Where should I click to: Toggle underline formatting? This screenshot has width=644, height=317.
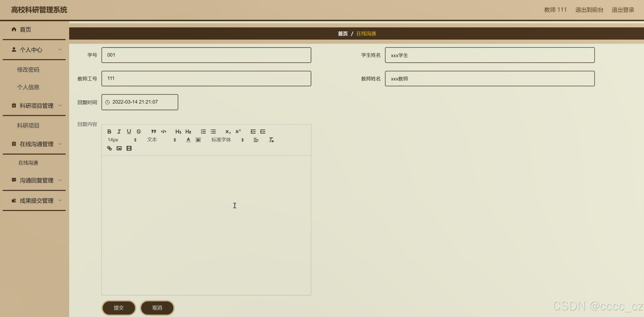(129, 132)
